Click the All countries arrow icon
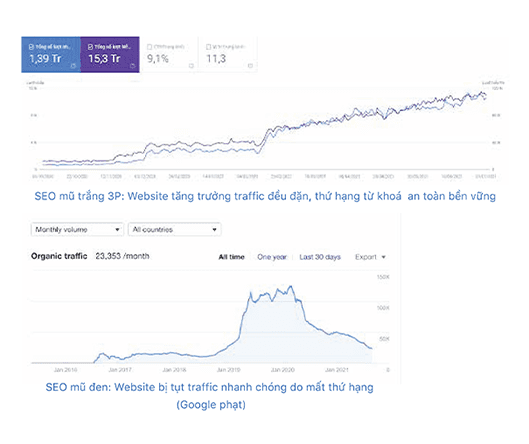 214,229
